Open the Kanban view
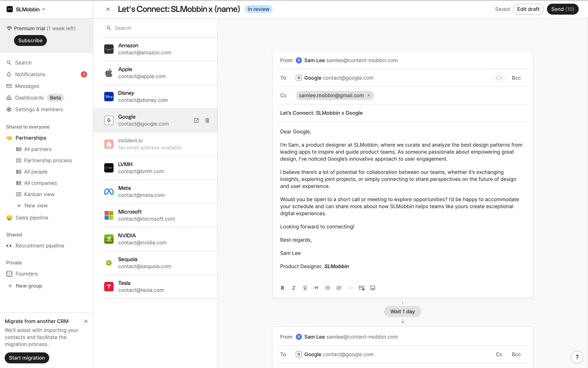This screenshot has height=368, width=588. [x=39, y=194]
